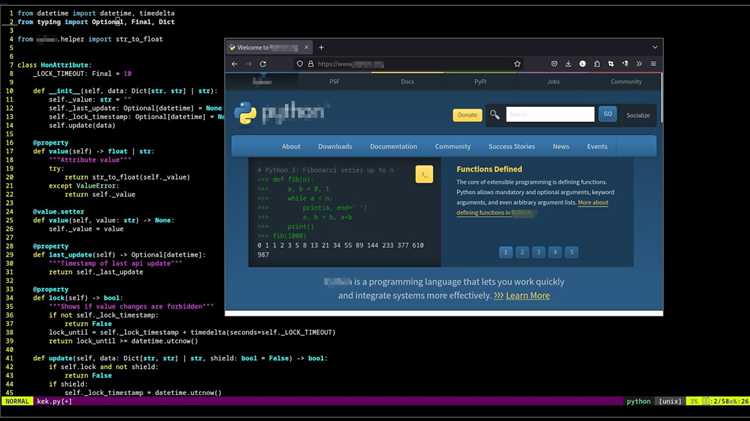The height and width of the screenshot is (421, 750).
Task: Click 'except ValueError:' on line 21
Action: tap(84, 186)
